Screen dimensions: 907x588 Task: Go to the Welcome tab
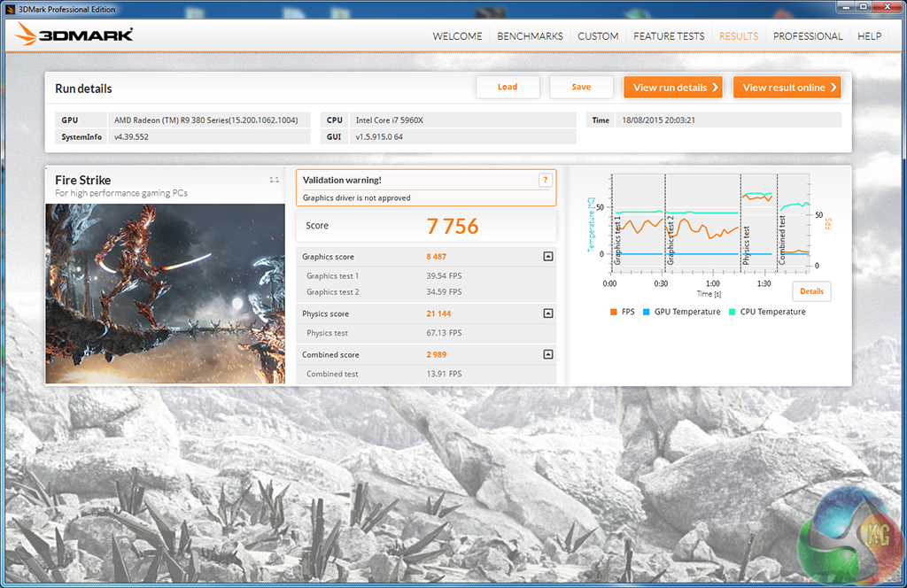pos(457,36)
